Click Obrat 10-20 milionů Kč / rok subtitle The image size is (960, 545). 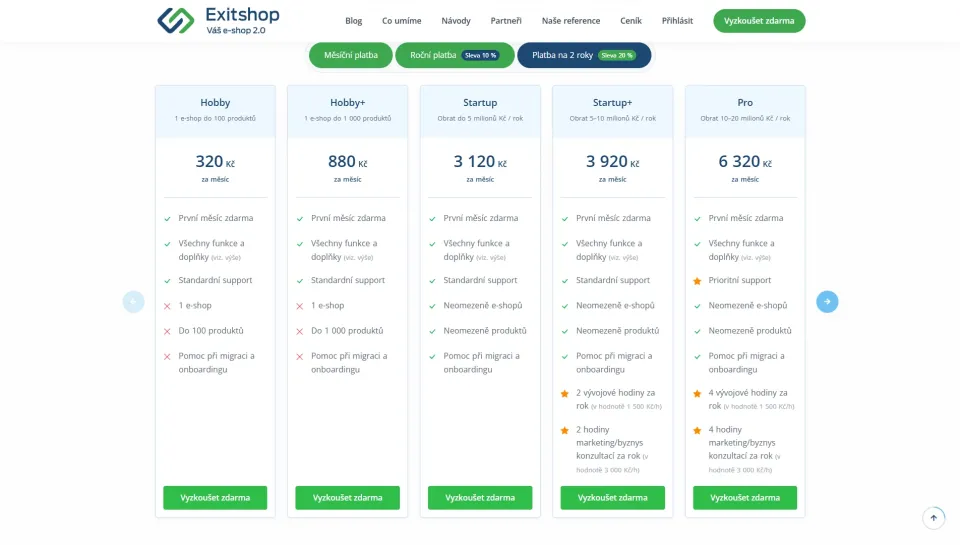click(x=744, y=118)
